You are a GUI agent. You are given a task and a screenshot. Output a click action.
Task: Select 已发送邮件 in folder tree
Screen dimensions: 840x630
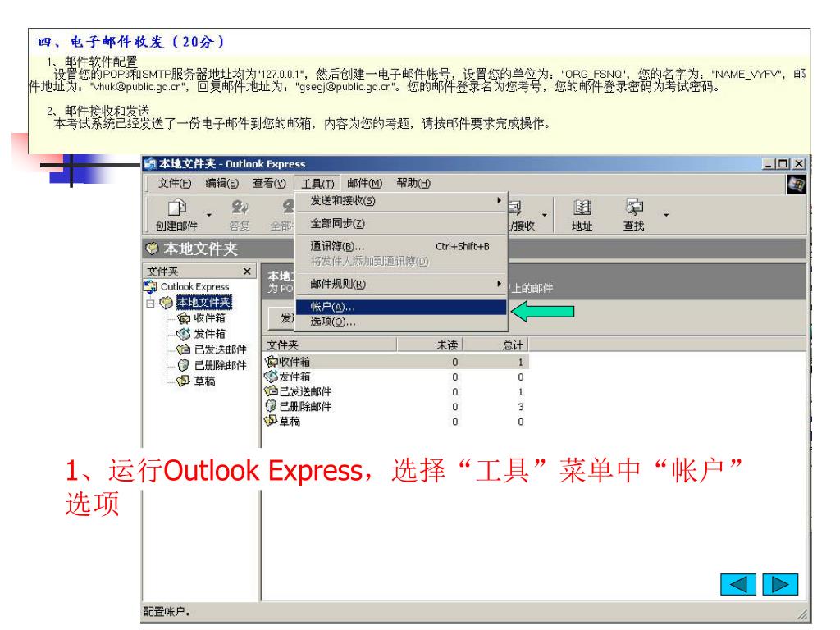(x=220, y=349)
